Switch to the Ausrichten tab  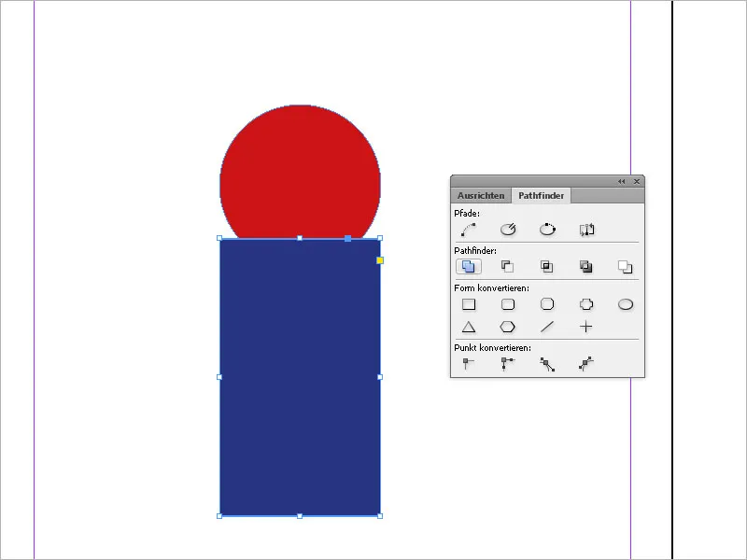coord(481,196)
